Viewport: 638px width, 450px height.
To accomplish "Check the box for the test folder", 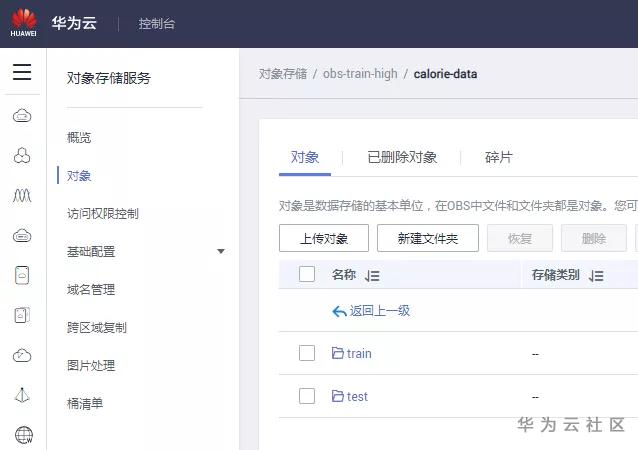I will tap(307, 396).
